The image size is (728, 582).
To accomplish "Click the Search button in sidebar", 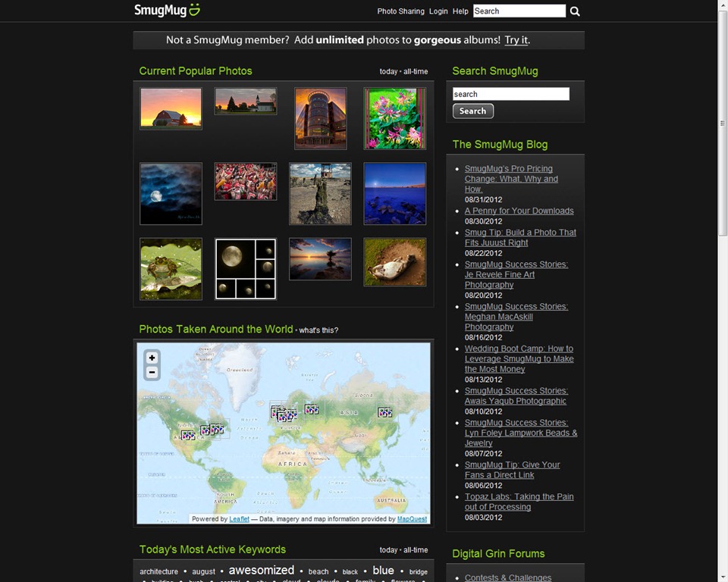I will click(x=473, y=111).
